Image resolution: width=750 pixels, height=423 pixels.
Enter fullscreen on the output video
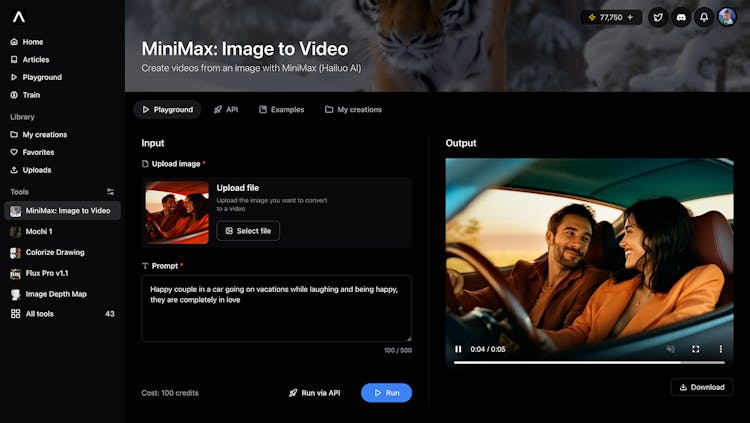click(x=696, y=349)
